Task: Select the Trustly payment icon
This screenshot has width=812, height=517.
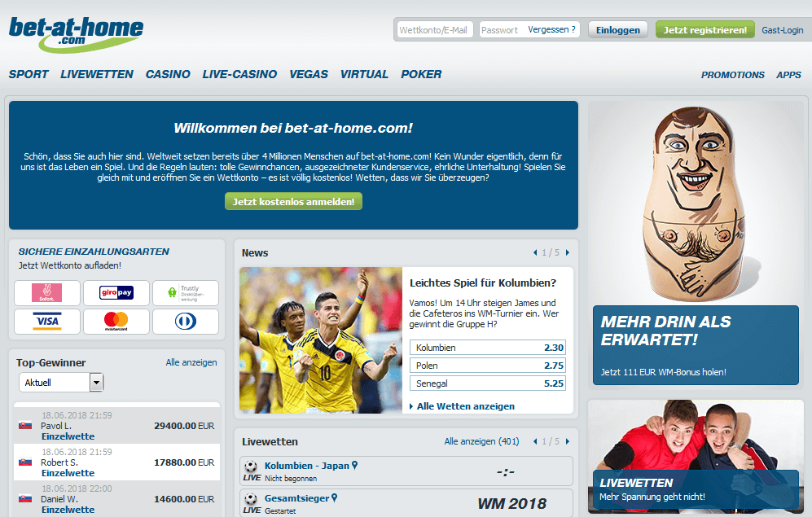Action: (186, 293)
